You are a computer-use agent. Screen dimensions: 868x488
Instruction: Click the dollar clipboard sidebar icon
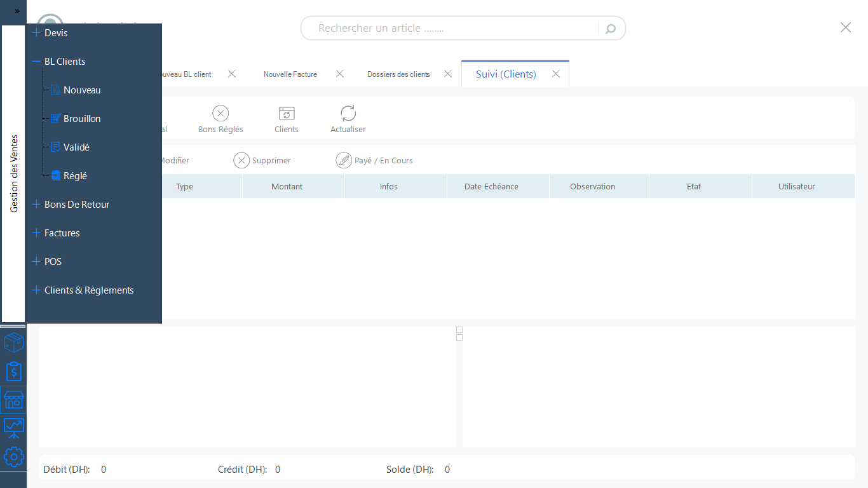click(x=13, y=371)
